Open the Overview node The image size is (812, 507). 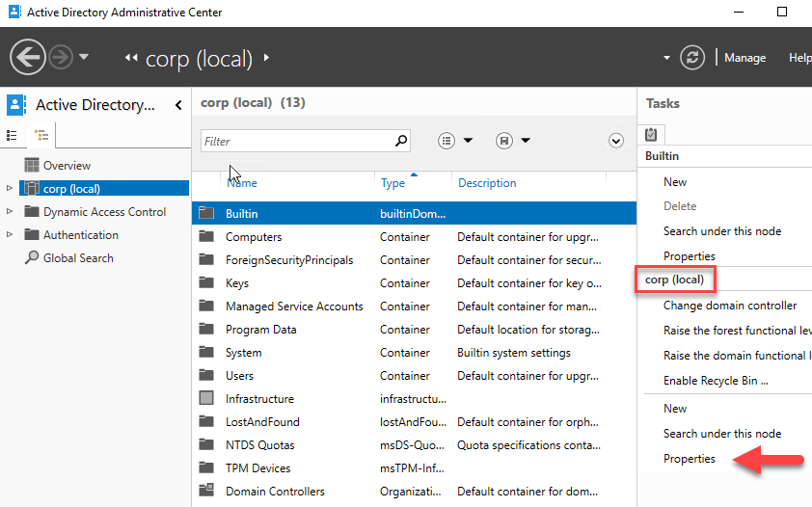[x=67, y=166]
